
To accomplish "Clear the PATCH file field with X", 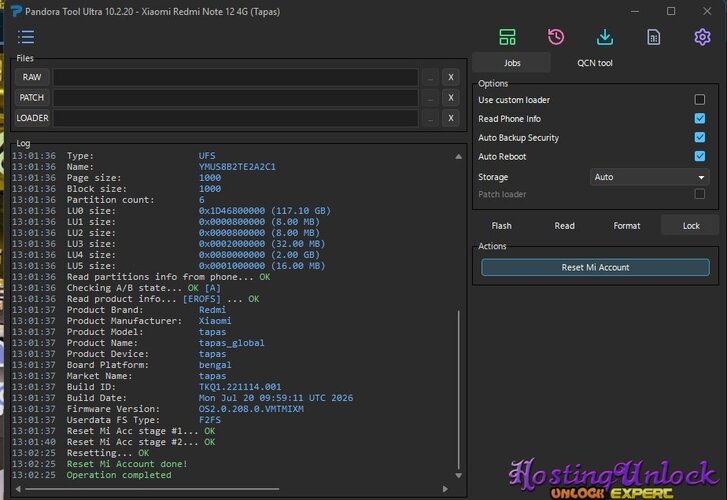I will tap(451, 98).
